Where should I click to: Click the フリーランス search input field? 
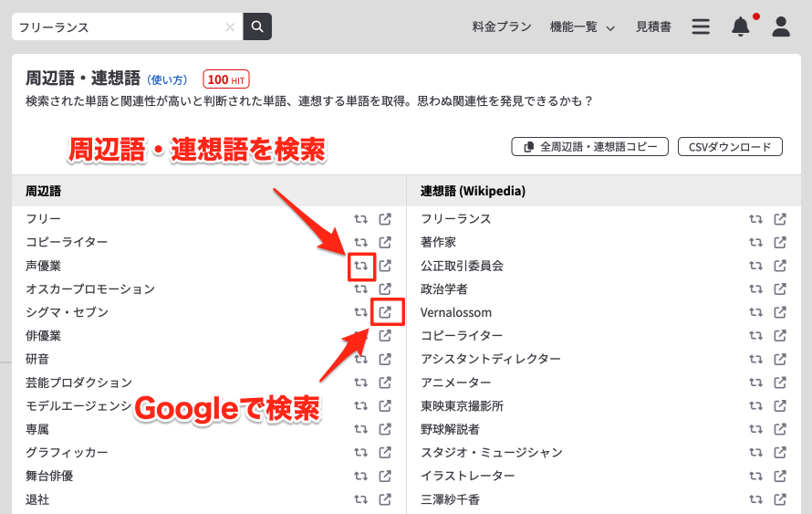[119, 27]
